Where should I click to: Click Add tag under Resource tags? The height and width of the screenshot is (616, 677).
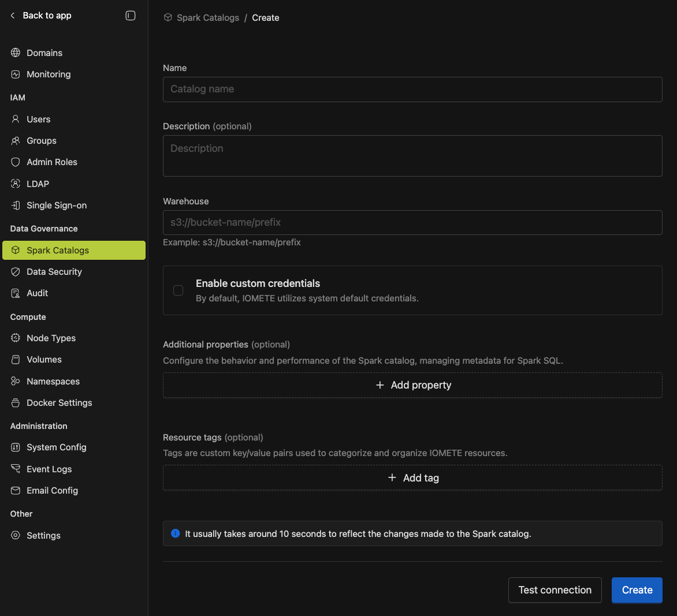click(x=412, y=477)
